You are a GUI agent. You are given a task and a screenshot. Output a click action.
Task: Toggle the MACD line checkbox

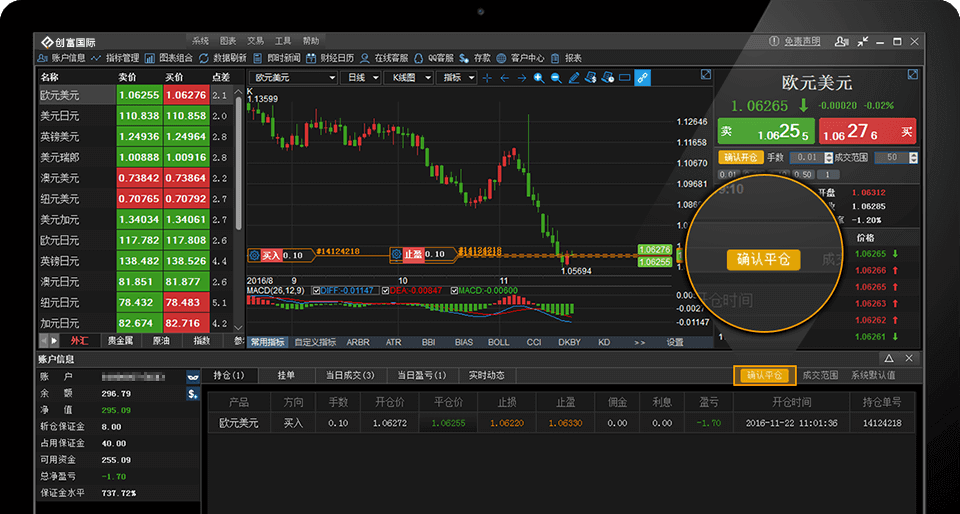454,291
